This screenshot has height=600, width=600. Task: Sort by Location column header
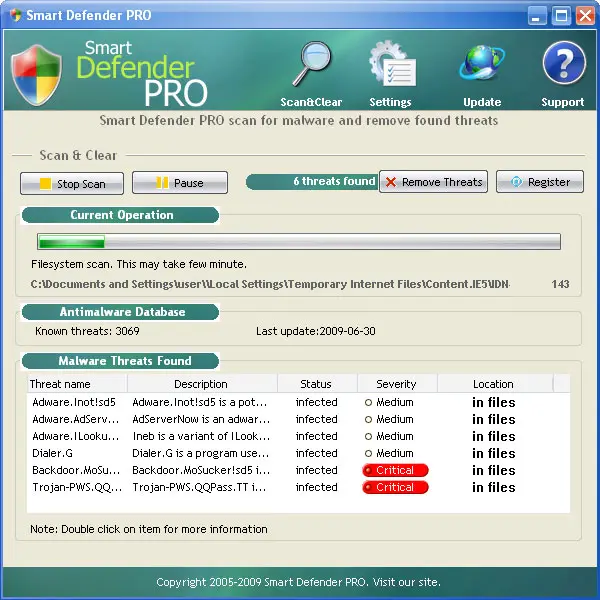(x=495, y=384)
